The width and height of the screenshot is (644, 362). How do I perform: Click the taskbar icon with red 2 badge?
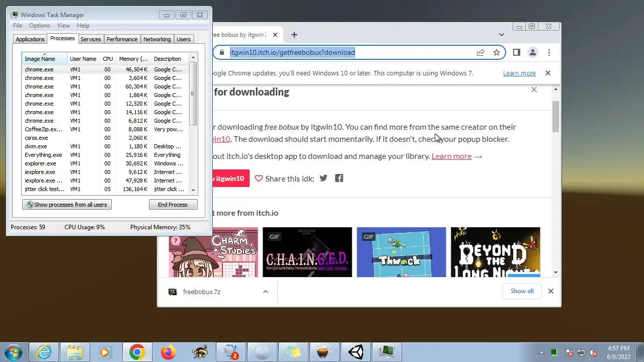click(x=231, y=352)
